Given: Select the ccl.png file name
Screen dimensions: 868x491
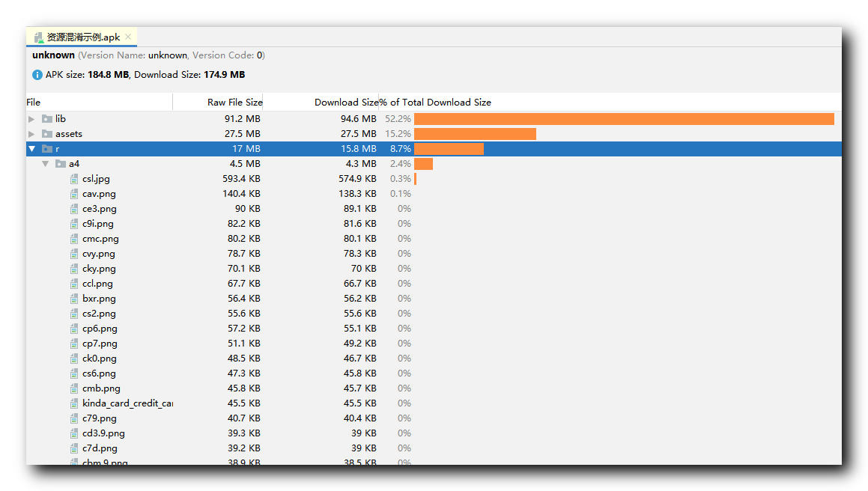Looking at the screenshot, I should [97, 284].
